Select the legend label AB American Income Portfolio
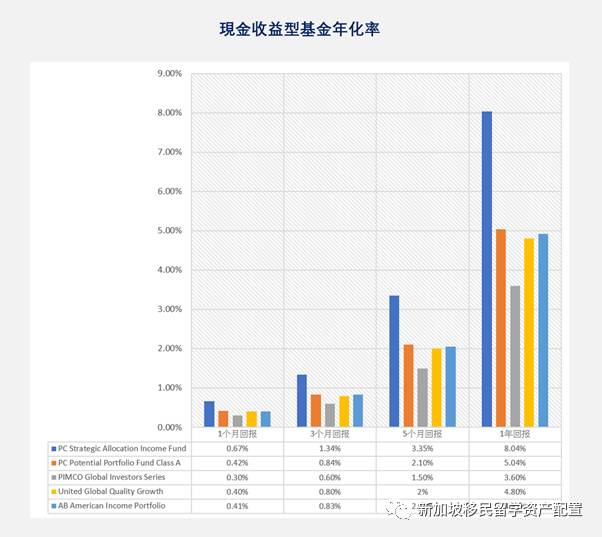Image resolution: width=602 pixels, height=537 pixels. (x=112, y=506)
